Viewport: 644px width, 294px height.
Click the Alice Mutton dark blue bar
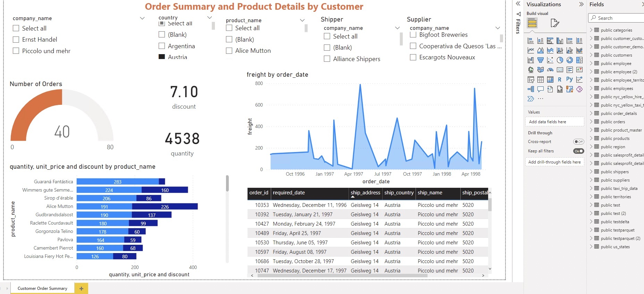(165, 207)
